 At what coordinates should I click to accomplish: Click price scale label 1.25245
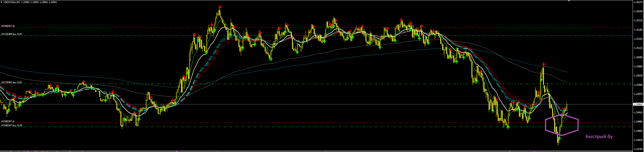pyautogui.click(x=638, y=11)
